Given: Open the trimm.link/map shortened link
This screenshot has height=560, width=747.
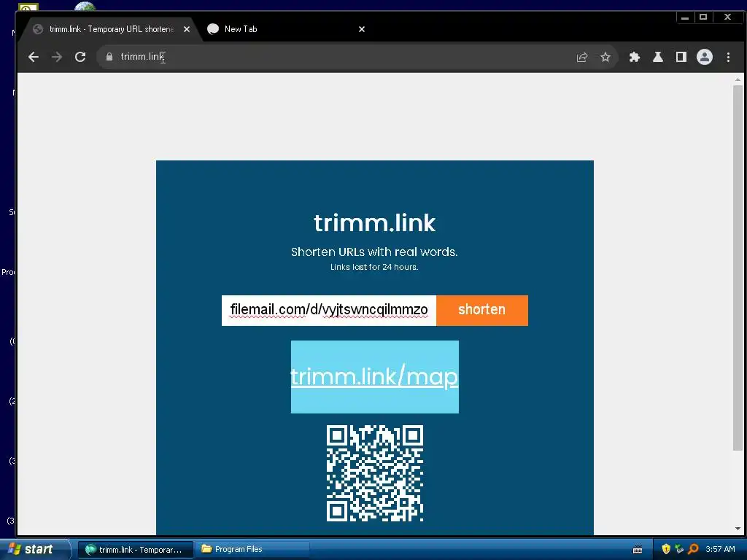Looking at the screenshot, I should point(374,377).
